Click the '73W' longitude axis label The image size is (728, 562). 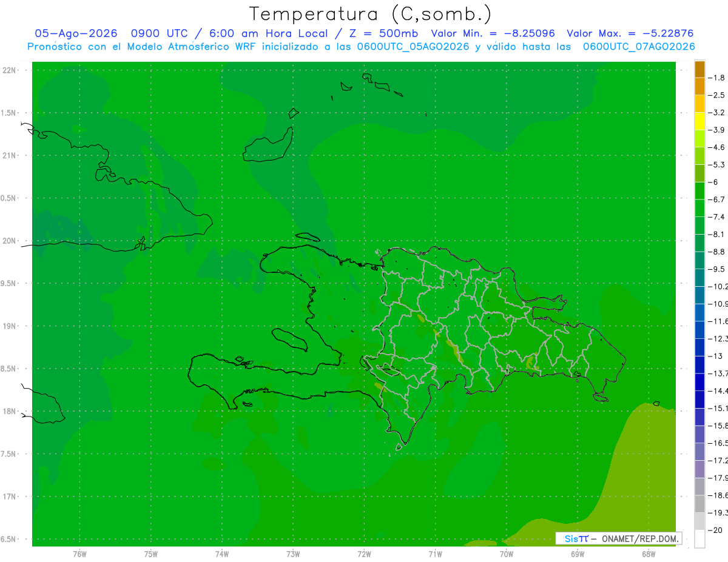293,554
